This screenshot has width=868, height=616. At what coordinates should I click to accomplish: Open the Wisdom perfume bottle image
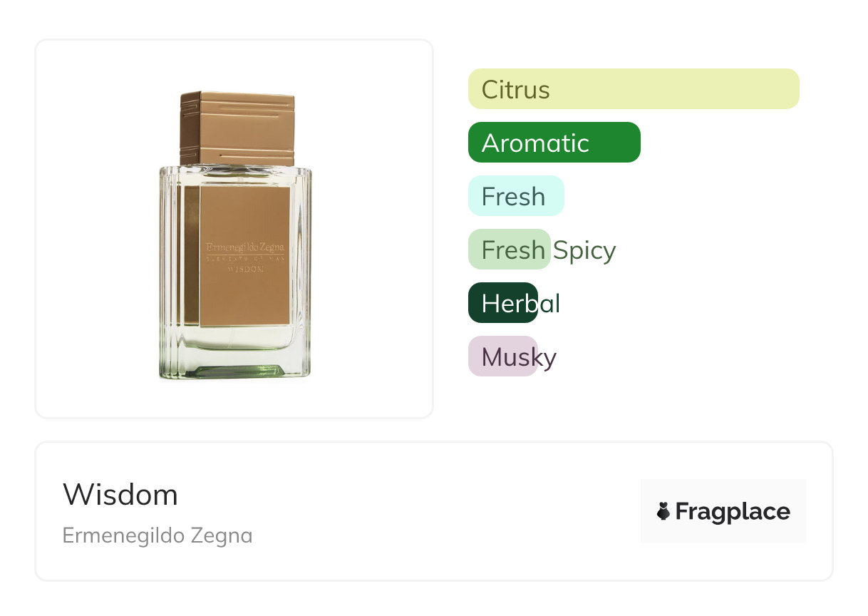tap(234, 236)
